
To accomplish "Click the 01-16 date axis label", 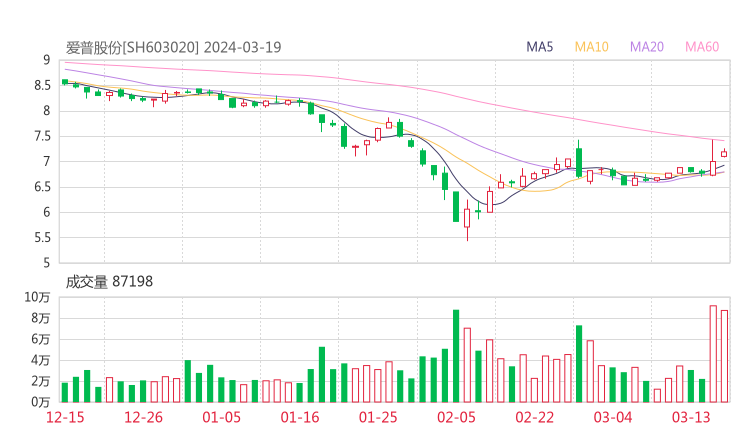I will (x=300, y=417).
